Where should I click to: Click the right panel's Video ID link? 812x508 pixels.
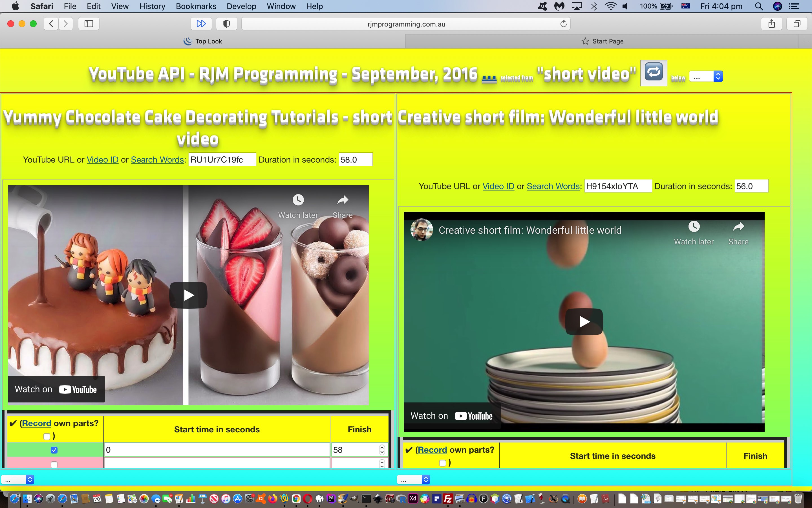point(498,186)
